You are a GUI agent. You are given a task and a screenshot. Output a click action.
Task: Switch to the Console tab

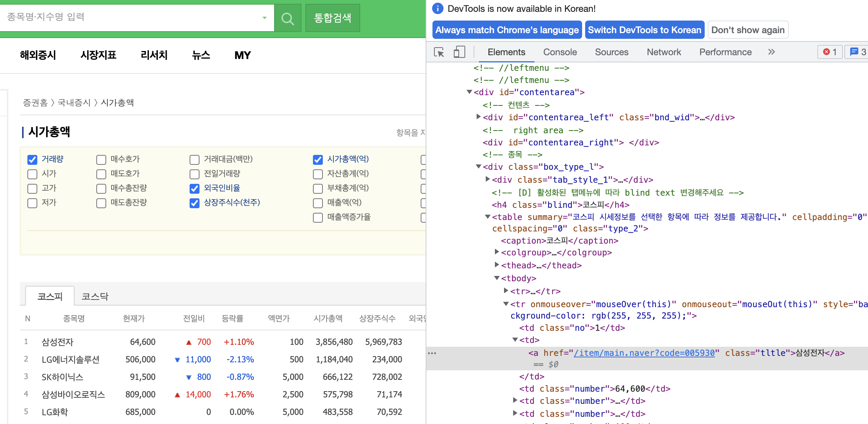pyautogui.click(x=560, y=52)
